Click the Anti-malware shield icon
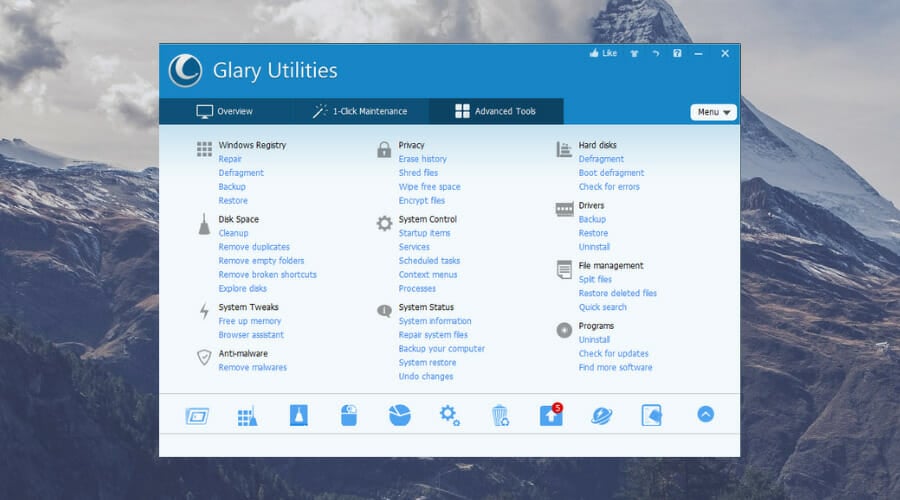The width and height of the screenshot is (900, 500). 204,357
